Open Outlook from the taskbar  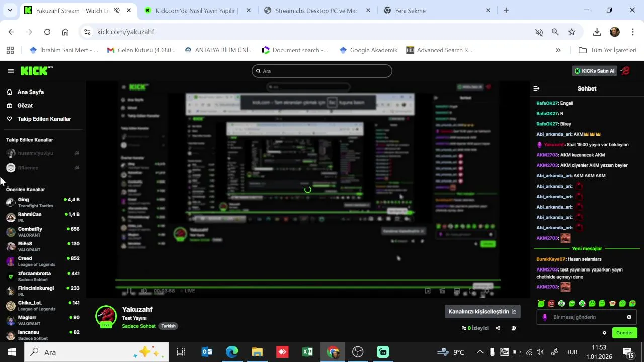(207, 352)
